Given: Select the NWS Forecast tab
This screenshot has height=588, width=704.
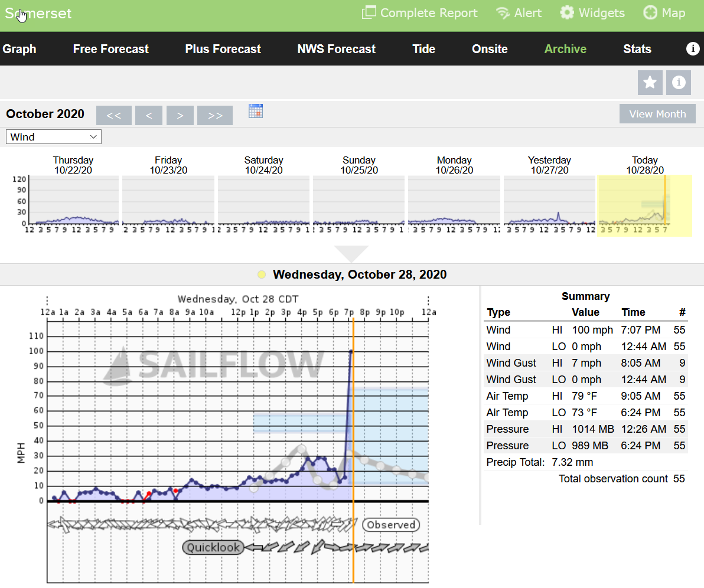Looking at the screenshot, I should tap(337, 49).
